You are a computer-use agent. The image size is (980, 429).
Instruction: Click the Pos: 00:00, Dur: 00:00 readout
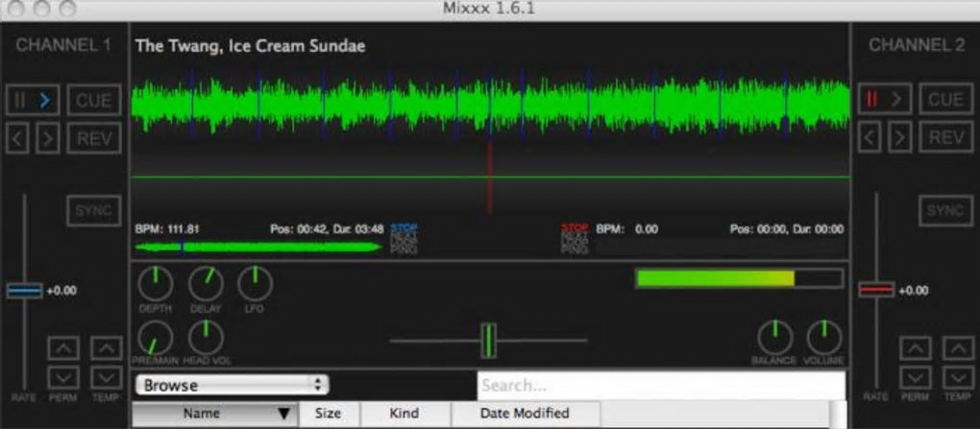(787, 229)
